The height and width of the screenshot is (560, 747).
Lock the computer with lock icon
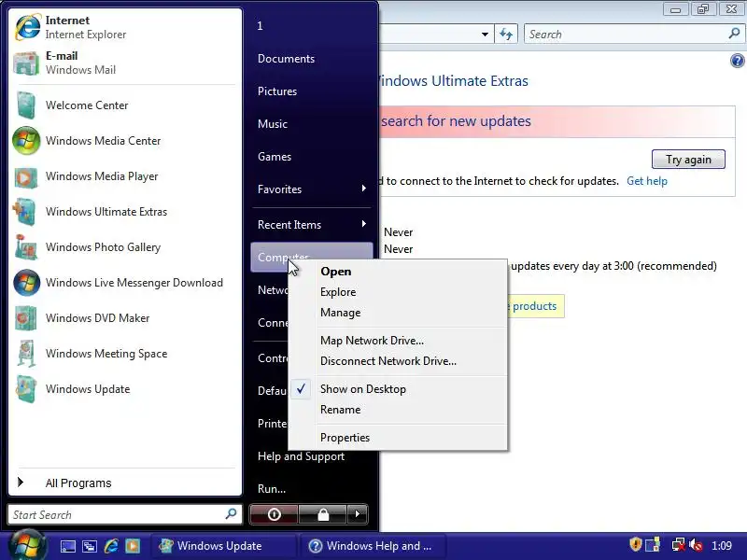click(322, 514)
